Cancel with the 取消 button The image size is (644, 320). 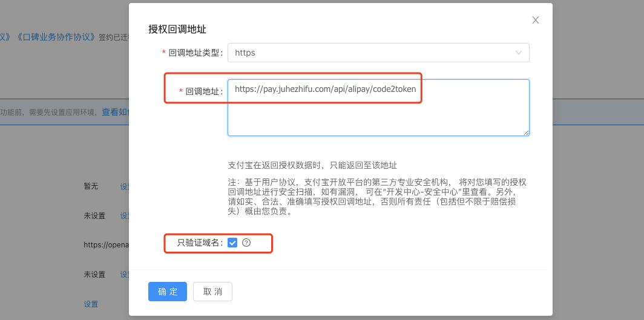212,292
